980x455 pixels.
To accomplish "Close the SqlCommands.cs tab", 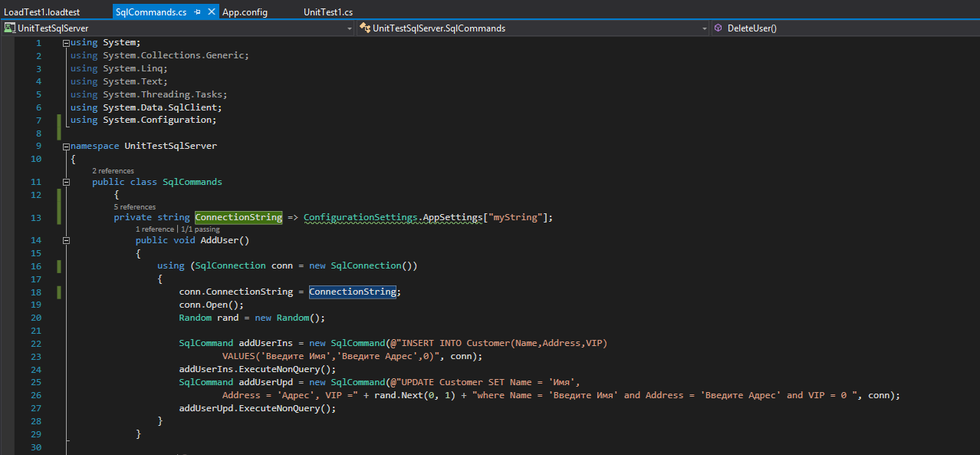I will pyautogui.click(x=211, y=13).
